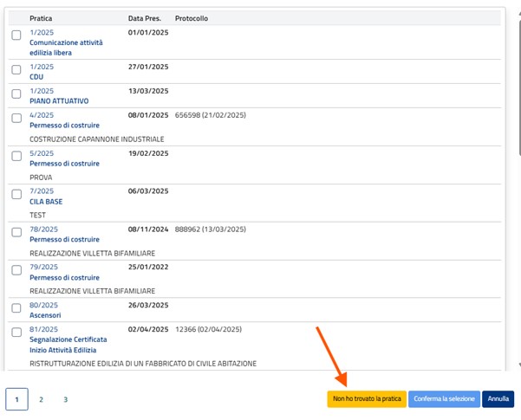Tick the 80/2025 Ascensori checkbox
Screen dimensions: 521x420
click(x=16, y=309)
